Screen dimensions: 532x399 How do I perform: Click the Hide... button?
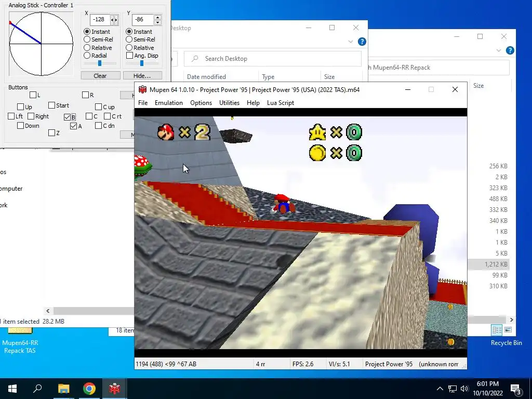[142, 76]
